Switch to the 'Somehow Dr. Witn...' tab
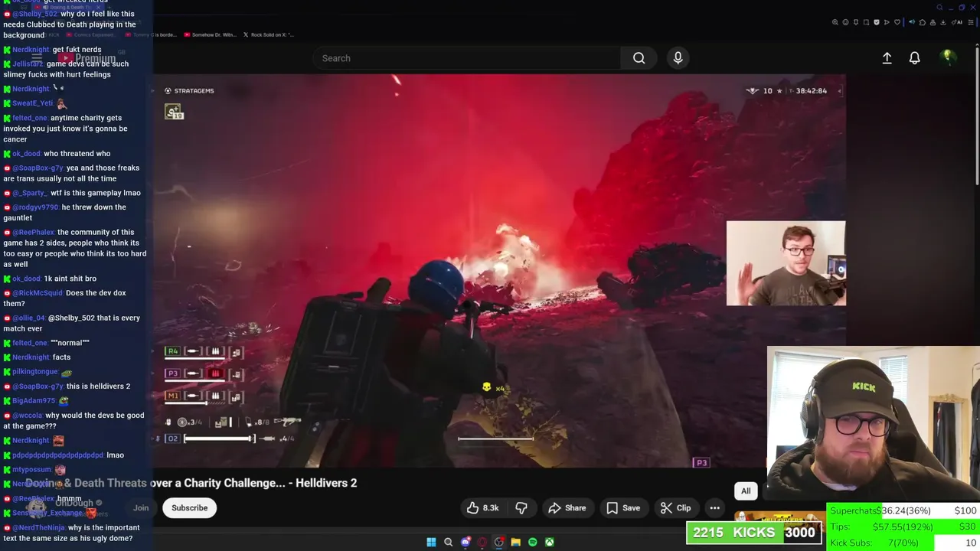Viewport: 980px width, 551px height. pos(209,34)
